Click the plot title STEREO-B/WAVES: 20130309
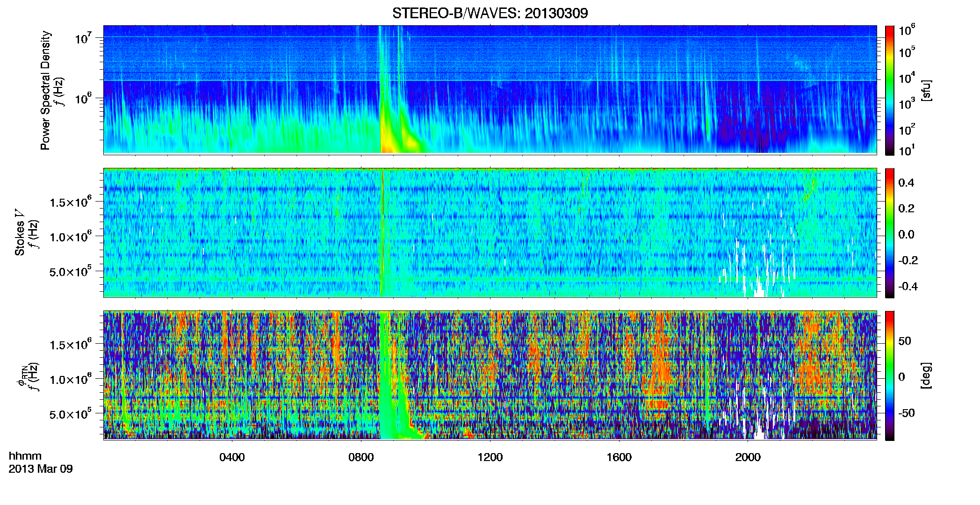 pos(490,13)
